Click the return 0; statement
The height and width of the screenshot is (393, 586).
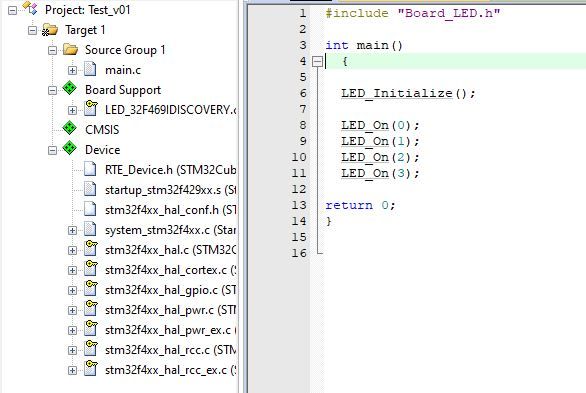pyautogui.click(x=360, y=205)
